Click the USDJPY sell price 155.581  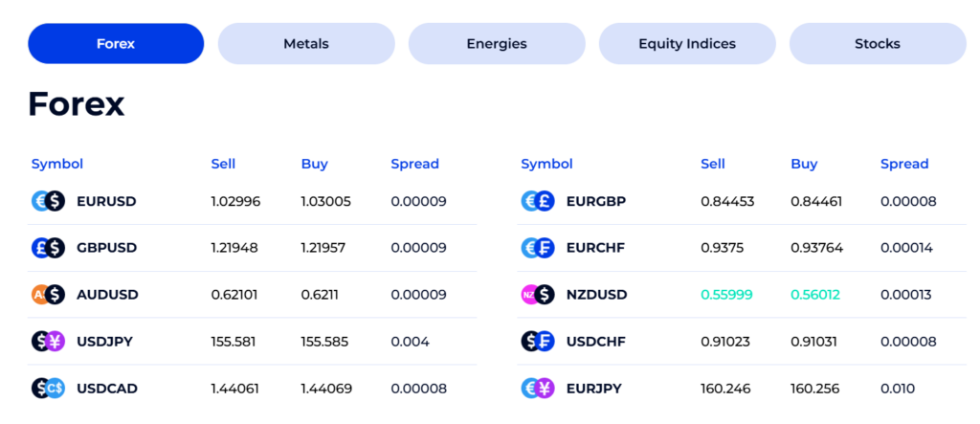[x=234, y=341]
